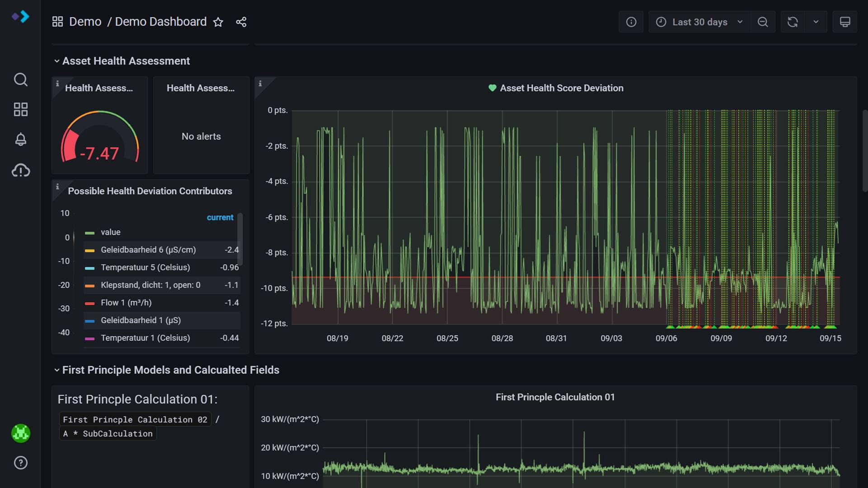Open dashboards grid icon in sidebar
The width and height of the screenshot is (868, 488).
[x=20, y=109]
